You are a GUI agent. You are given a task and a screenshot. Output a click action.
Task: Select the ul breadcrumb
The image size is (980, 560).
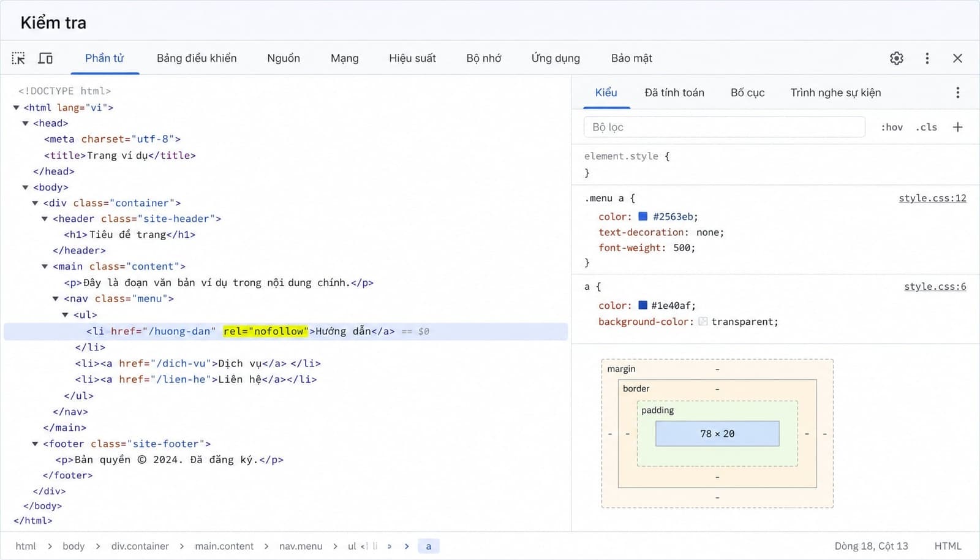coord(352,546)
